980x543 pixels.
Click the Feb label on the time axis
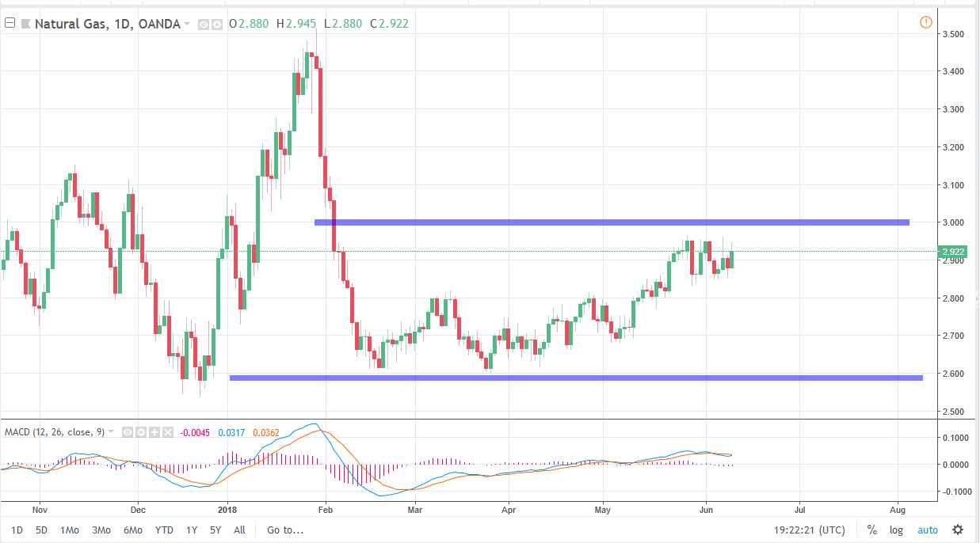coord(325,509)
